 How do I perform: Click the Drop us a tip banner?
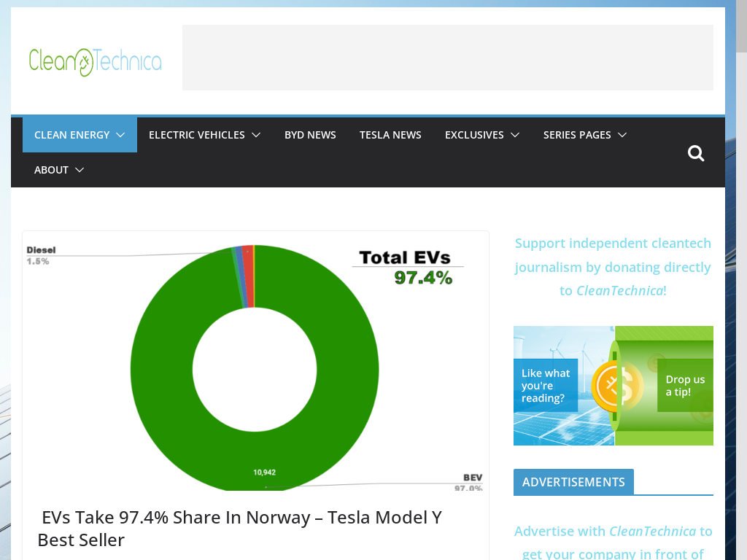pos(613,386)
